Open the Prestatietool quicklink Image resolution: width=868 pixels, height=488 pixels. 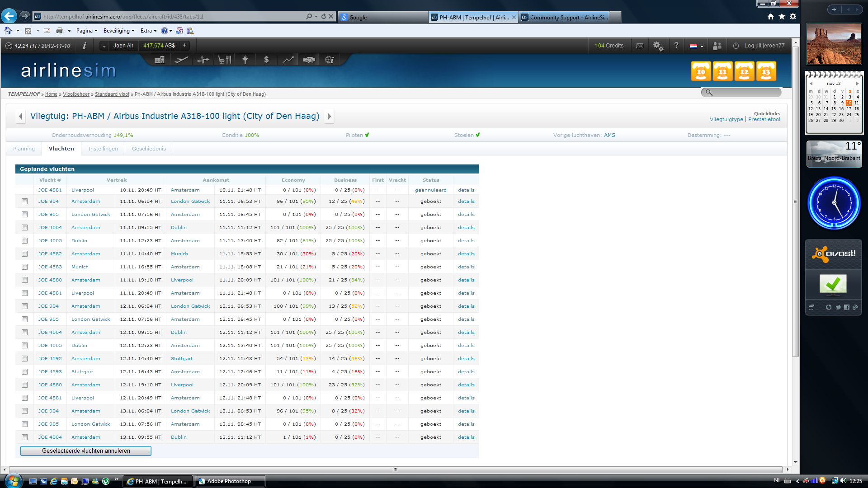(764, 119)
